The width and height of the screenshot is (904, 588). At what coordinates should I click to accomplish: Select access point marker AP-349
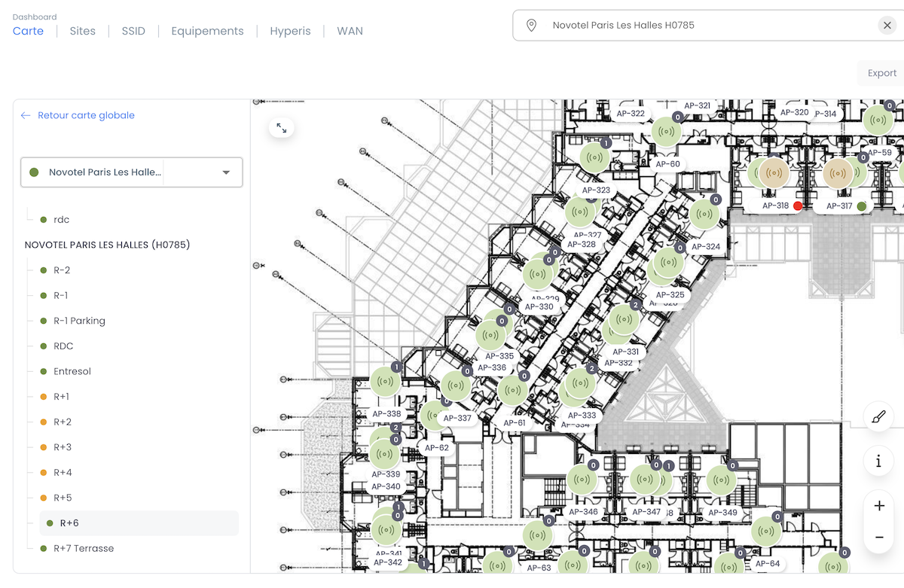[x=721, y=480]
